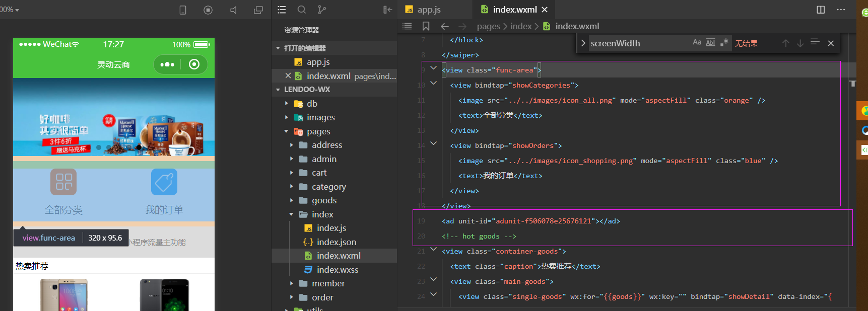Expand the goods folder
This screenshot has width=868, height=311.
[x=292, y=200]
